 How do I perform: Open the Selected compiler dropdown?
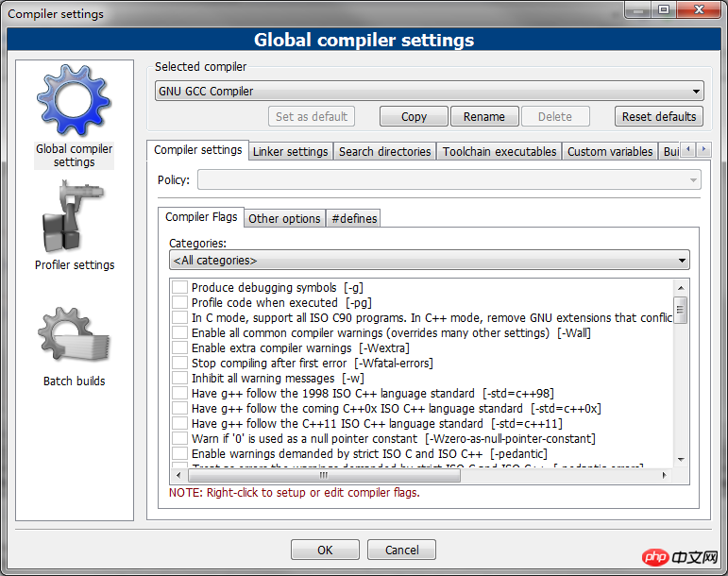click(429, 91)
